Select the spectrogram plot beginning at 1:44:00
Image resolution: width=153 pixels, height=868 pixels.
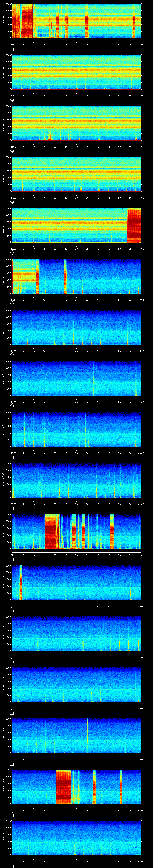76,174
